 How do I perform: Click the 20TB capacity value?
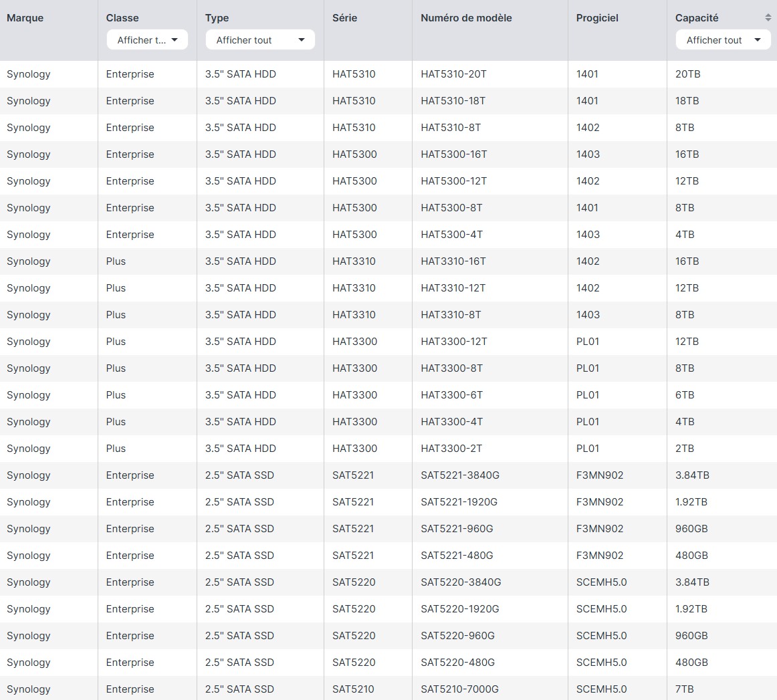click(x=687, y=74)
